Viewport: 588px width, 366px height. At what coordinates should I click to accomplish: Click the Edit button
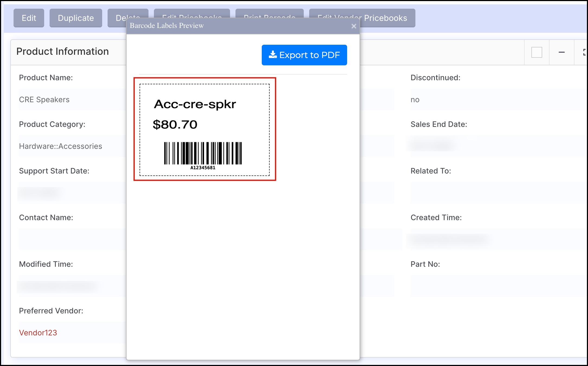tap(29, 18)
